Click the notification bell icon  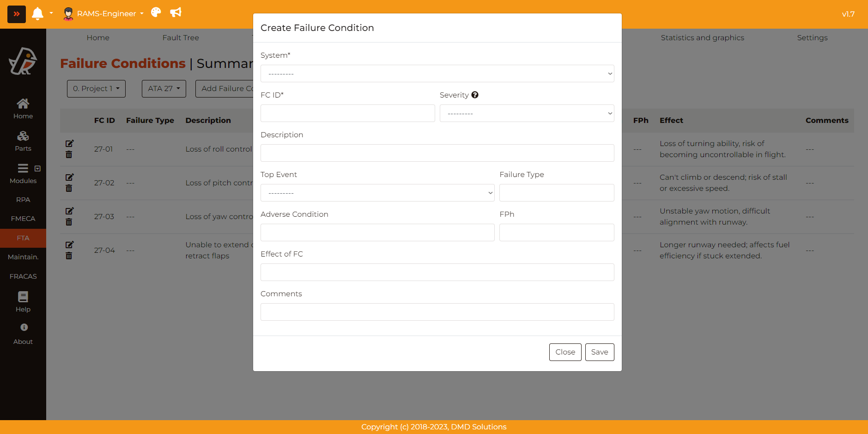[x=37, y=13]
